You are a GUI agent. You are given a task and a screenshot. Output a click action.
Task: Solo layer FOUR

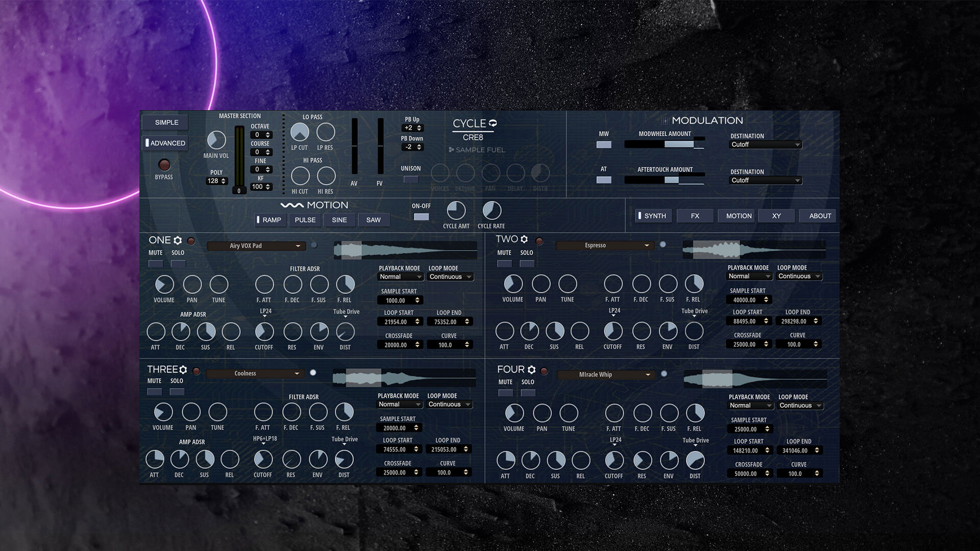point(528,392)
